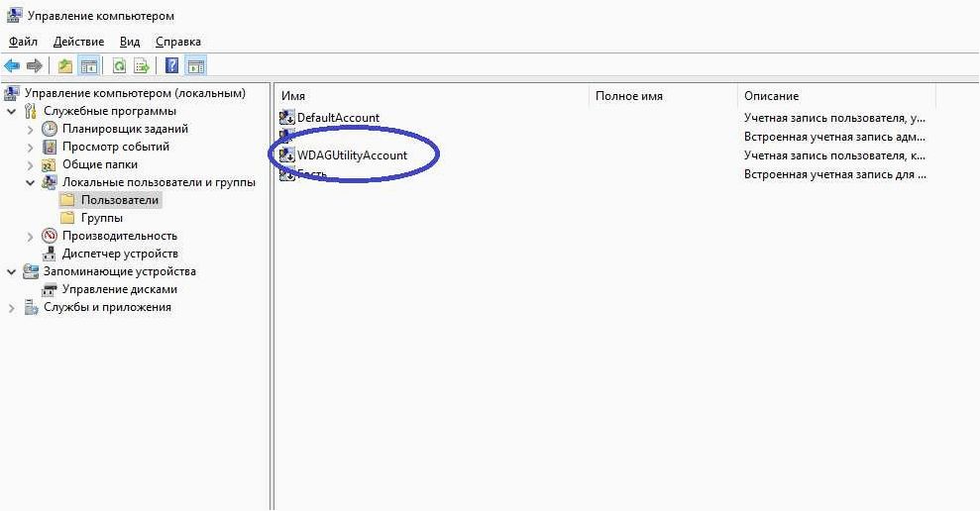Select Управление дисками in the tree

119,289
